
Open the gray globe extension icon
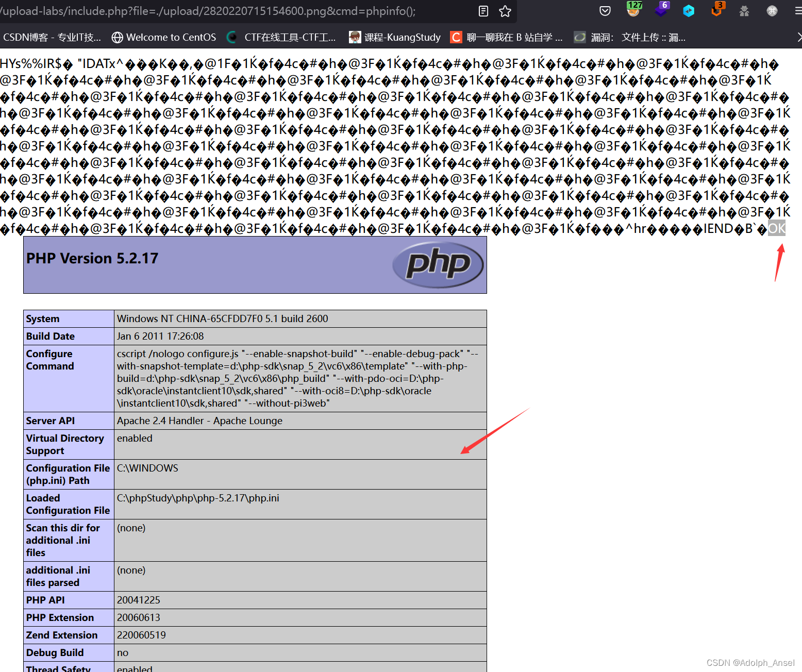coord(772,11)
